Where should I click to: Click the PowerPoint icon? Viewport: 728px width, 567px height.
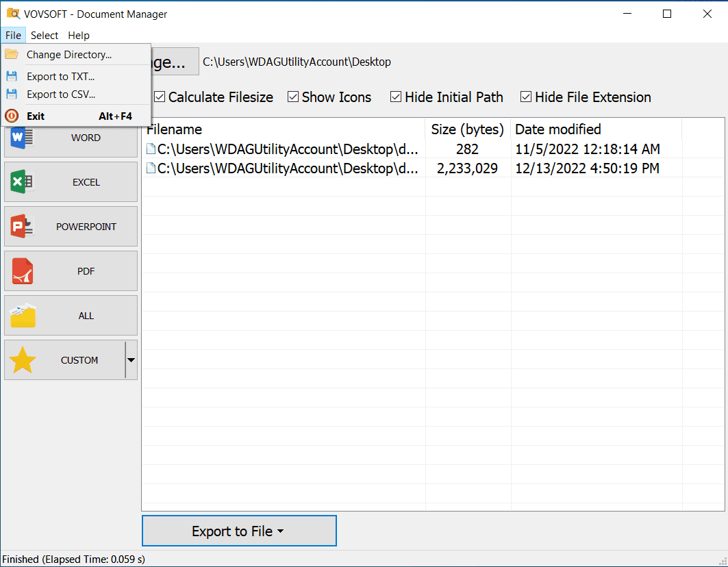tap(22, 227)
